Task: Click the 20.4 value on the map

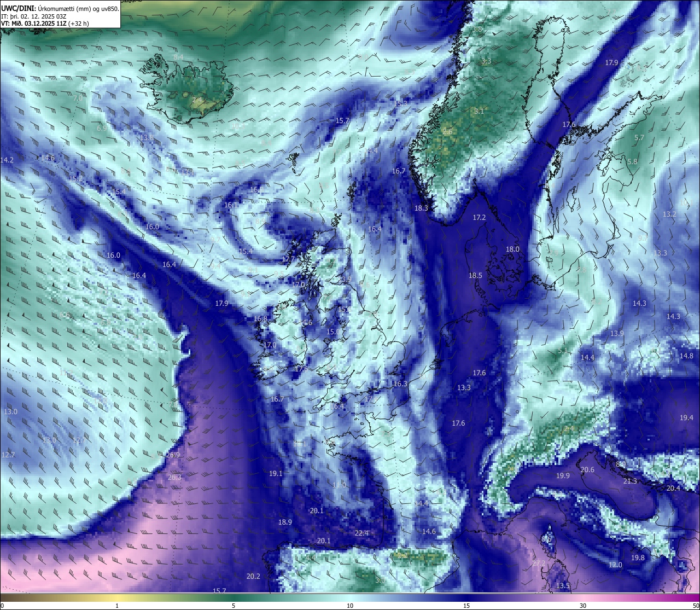Action: pos(673,489)
